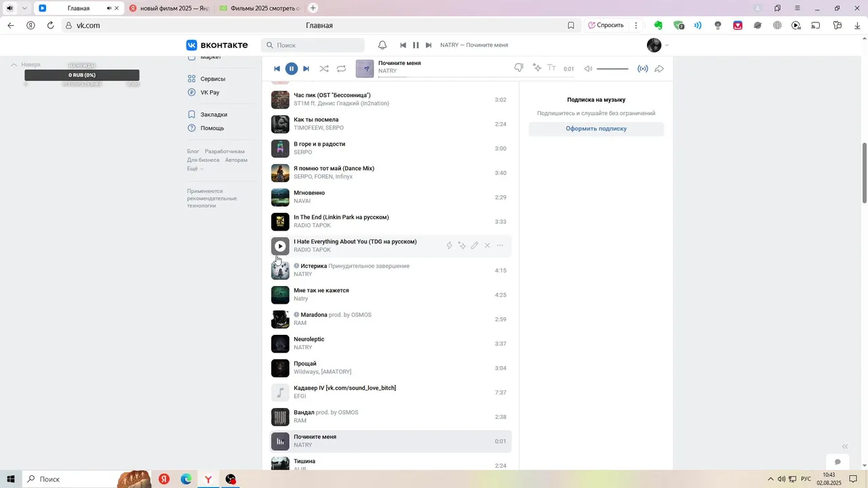Collapse the chat panel double-chevron icon
868x488 pixels.
(x=845, y=447)
